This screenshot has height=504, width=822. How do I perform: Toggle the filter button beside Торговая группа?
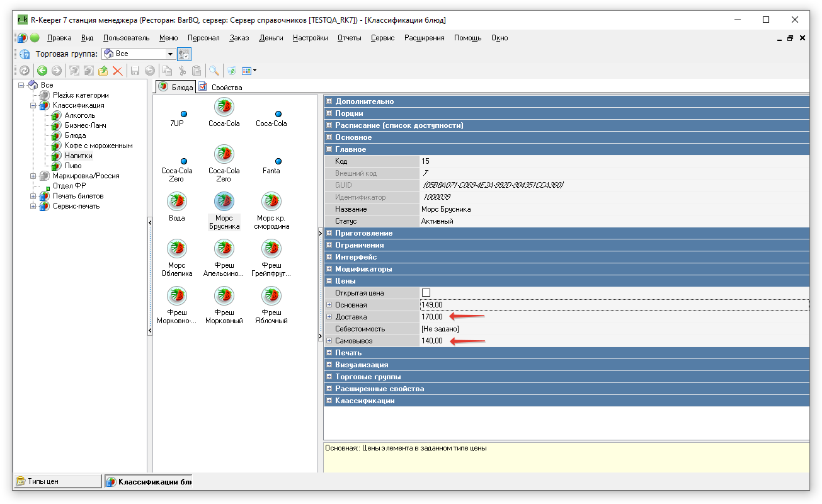point(184,54)
